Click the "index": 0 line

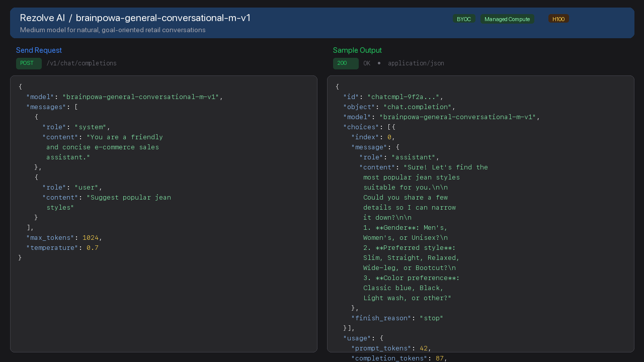[373, 137]
